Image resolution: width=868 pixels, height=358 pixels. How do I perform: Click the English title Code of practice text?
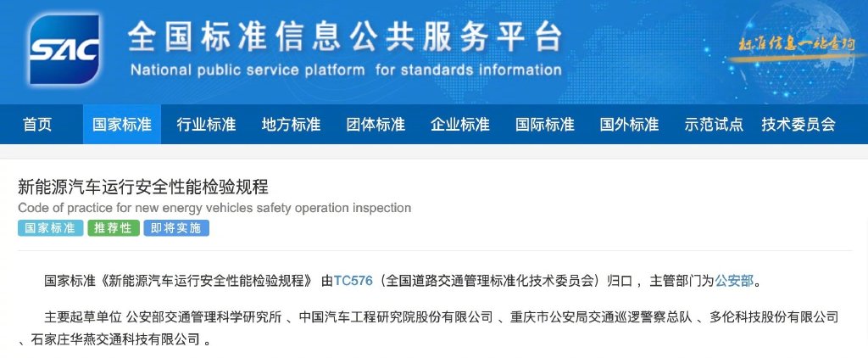(214, 209)
